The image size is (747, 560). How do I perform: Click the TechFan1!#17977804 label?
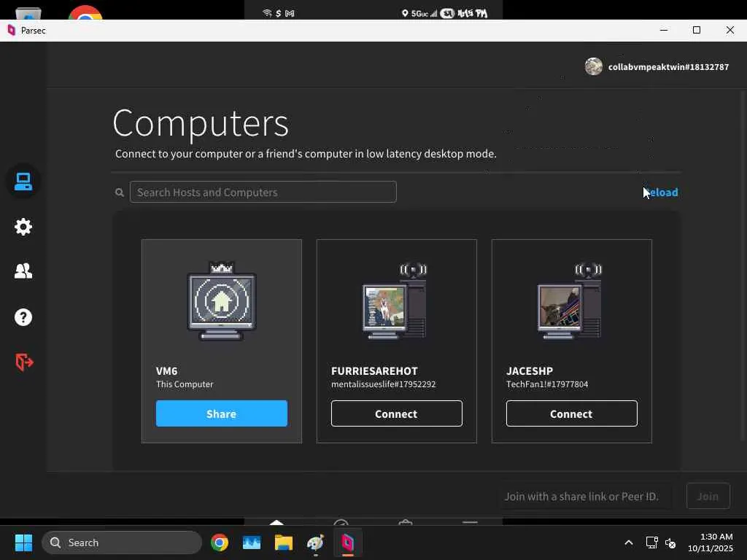(x=547, y=384)
